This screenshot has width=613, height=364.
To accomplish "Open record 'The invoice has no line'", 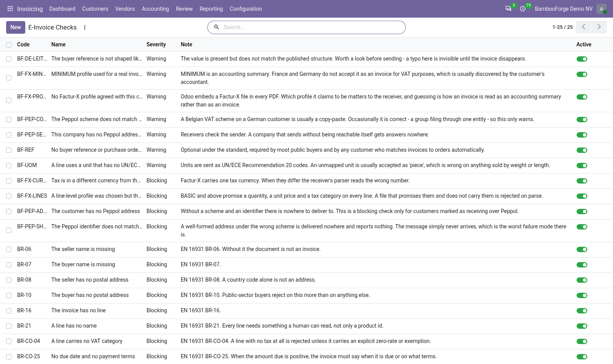I will pos(79,310).
